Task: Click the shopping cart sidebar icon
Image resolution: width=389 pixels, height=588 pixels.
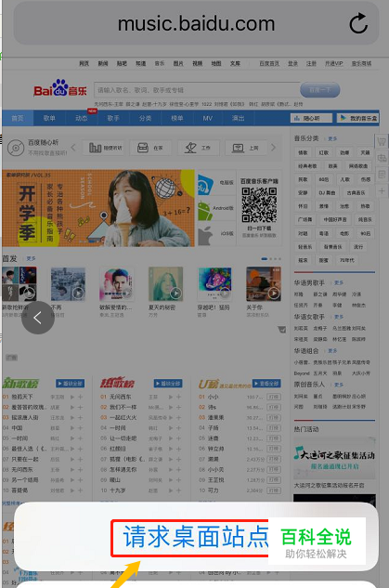Action: click(x=382, y=142)
